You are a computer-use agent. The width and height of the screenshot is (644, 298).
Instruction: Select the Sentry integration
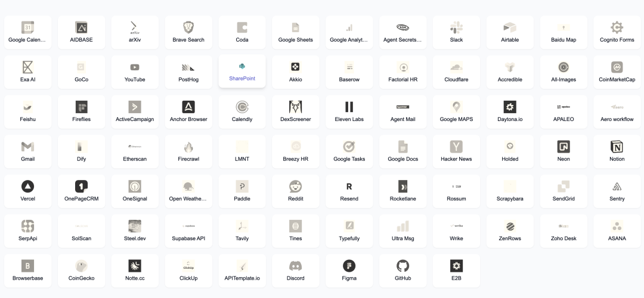(617, 192)
